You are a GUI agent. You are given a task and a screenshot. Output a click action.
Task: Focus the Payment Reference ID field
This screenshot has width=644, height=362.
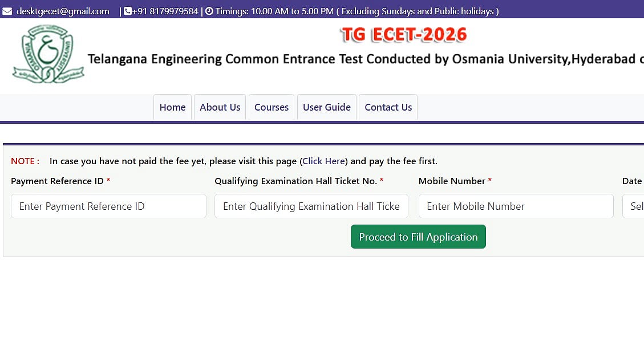tap(108, 206)
